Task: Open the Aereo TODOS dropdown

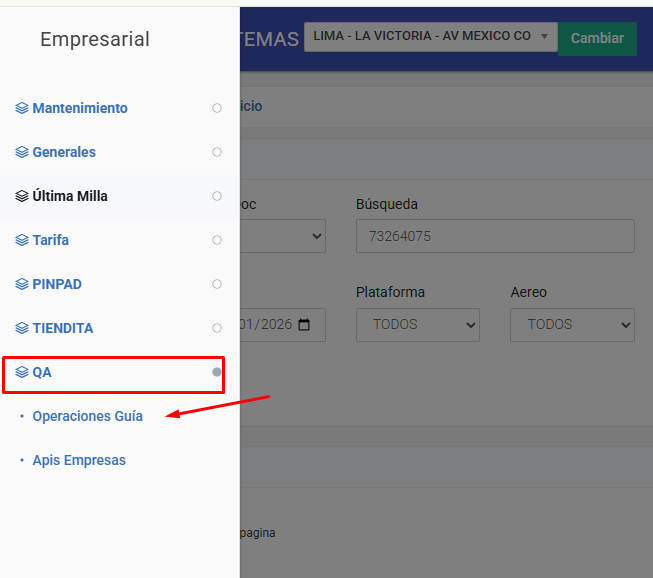Action: 572,325
